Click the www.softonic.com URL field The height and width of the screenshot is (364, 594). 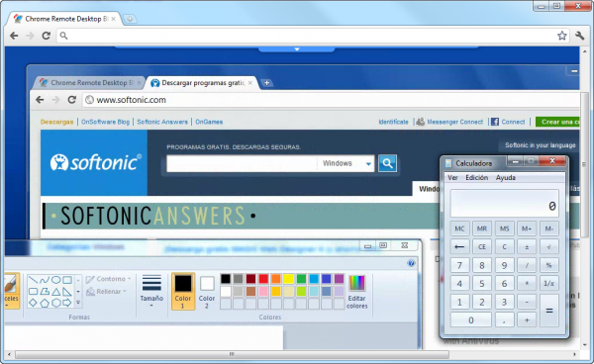(x=331, y=100)
